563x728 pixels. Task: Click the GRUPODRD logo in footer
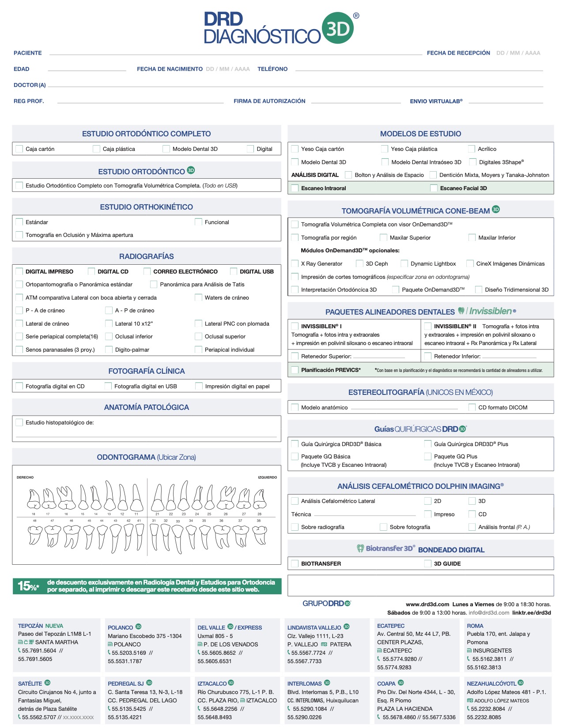click(x=326, y=604)
